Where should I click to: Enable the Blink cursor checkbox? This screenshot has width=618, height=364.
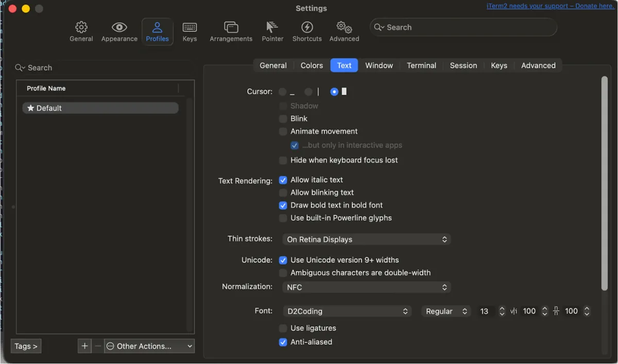pyautogui.click(x=283, y=118)
